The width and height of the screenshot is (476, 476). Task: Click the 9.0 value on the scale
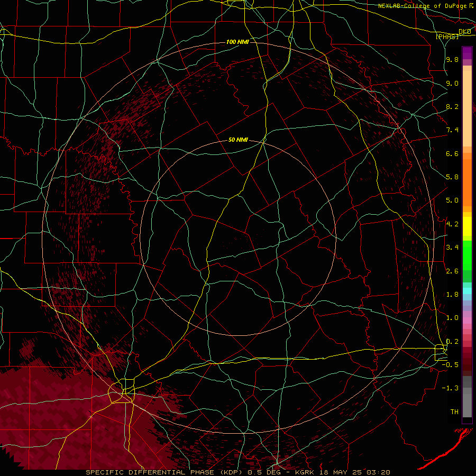tap(452, 83)
